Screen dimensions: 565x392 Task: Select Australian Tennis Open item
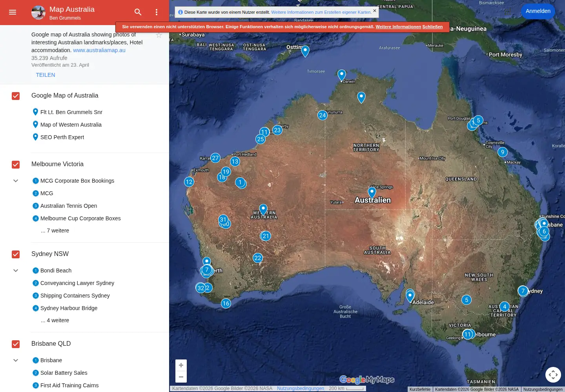point(69,206)
